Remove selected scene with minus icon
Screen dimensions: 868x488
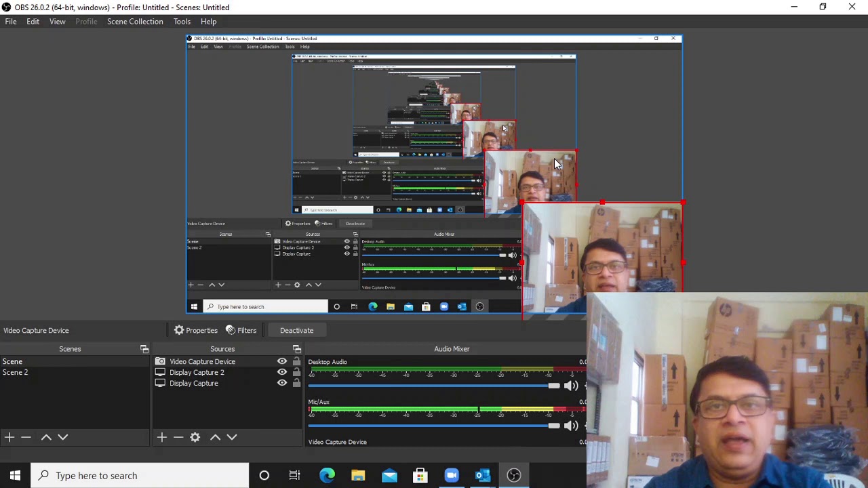pos(26,437)
